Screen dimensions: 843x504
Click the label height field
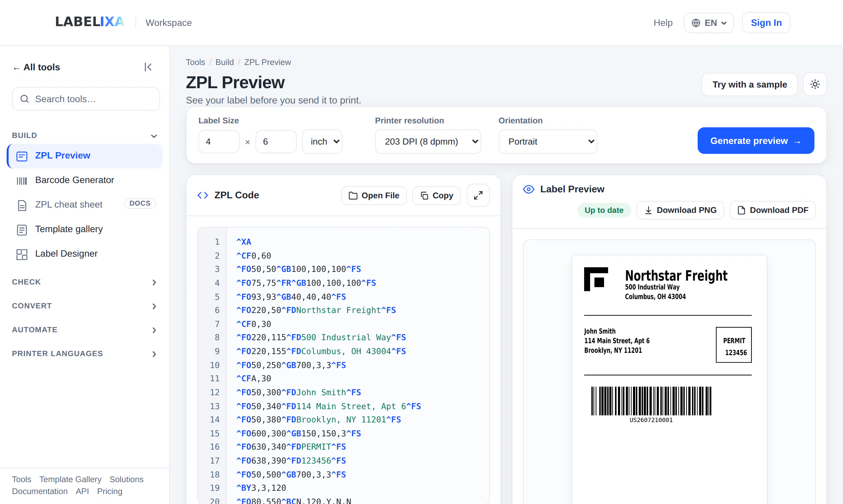276,141
